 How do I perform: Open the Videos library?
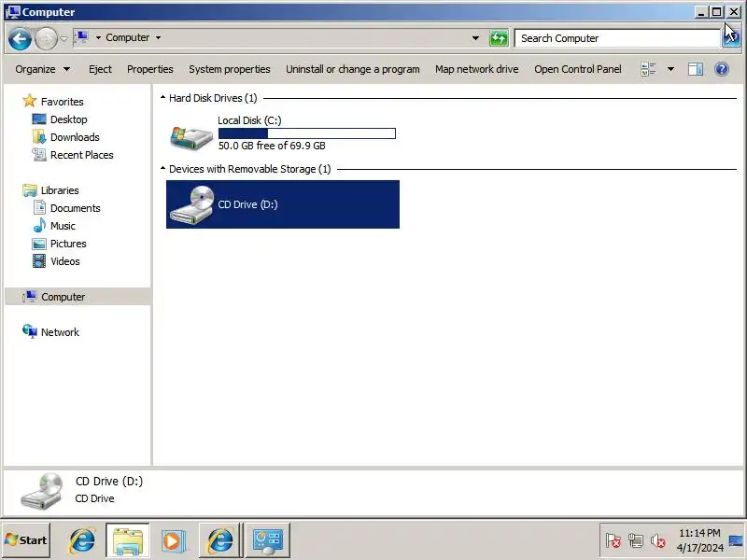pos(64,261)
